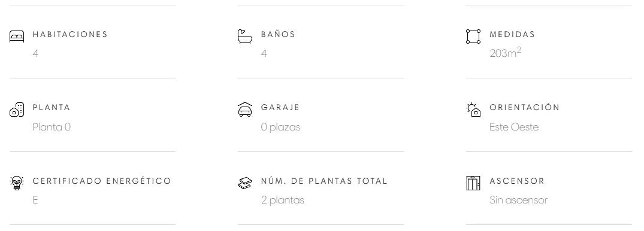This screenshot has height=231, width=644.
Task: Select the NÚM. DE PLANTAS TOTAL heading
Action: 324,181
